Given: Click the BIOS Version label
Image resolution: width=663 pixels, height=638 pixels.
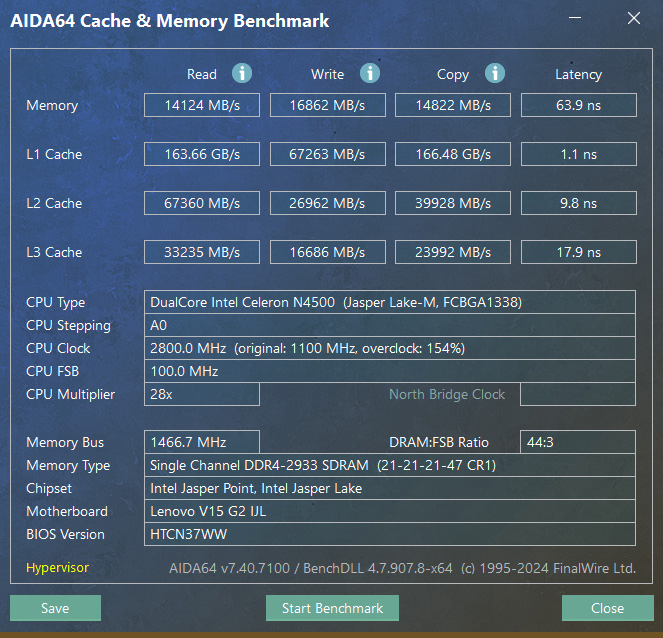Looking at the screenshot, I should tap(65, 534).
